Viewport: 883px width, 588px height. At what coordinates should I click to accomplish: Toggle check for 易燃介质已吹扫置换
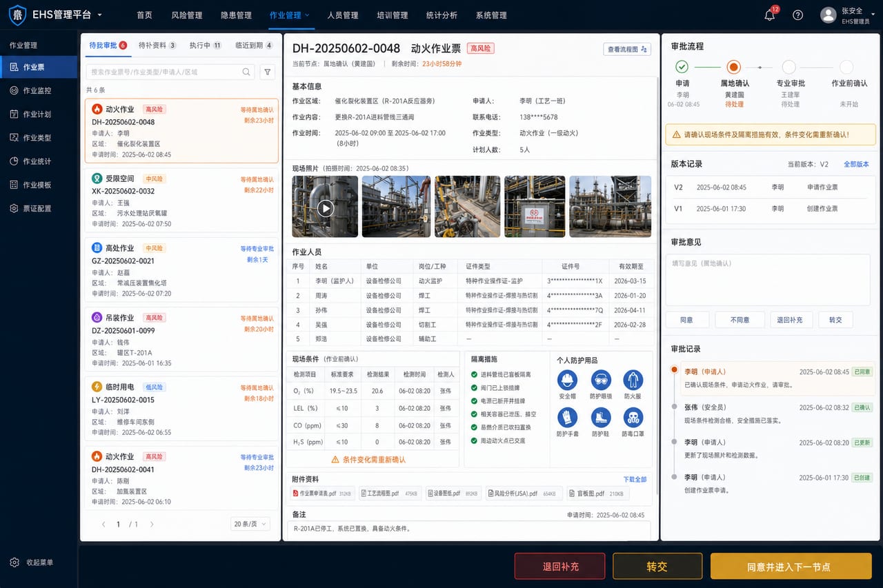[474, 427]
